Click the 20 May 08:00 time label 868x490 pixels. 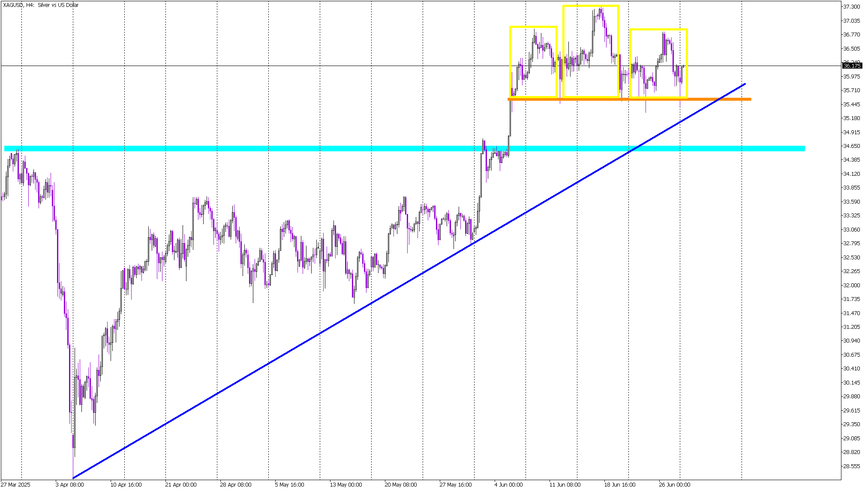[x=401, y=485]
